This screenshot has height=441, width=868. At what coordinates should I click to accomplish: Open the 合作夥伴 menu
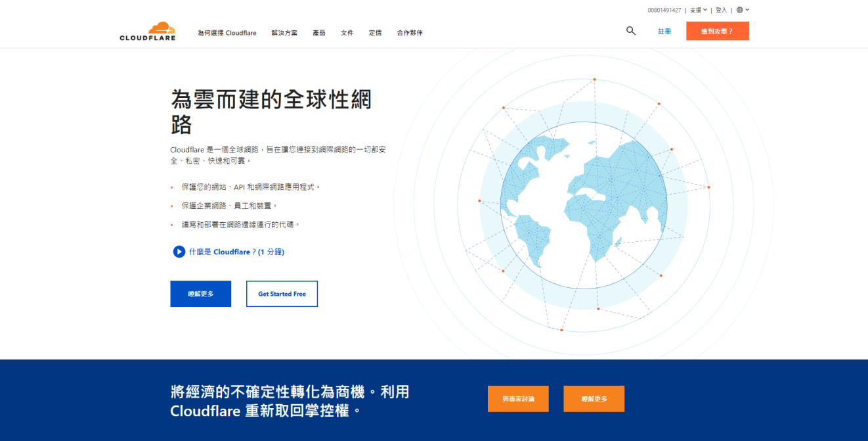pyautogui.click(x=410, y=33)
